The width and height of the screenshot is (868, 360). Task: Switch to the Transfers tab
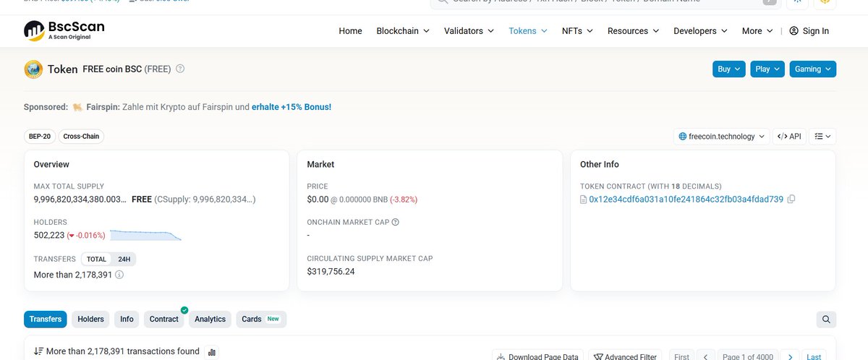tap(46, 319)
